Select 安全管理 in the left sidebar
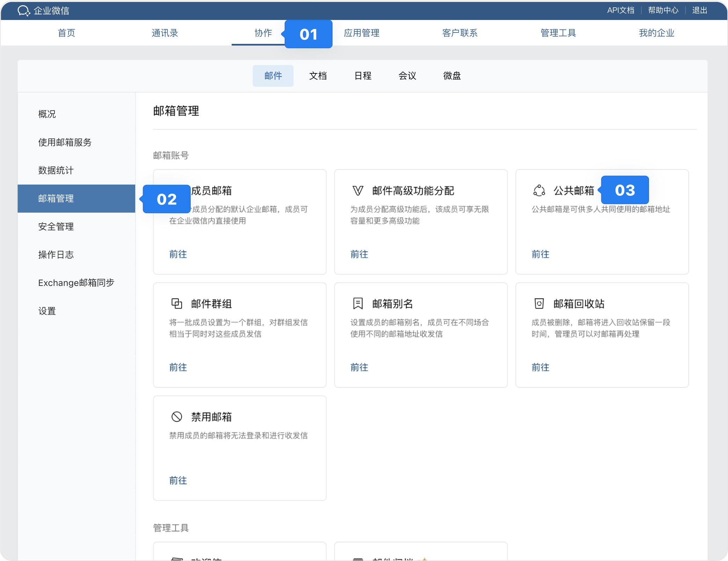 coord(56,226)
